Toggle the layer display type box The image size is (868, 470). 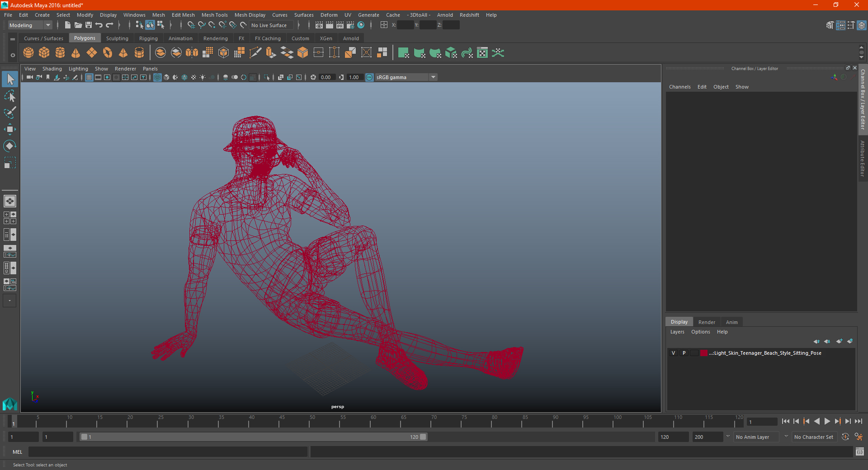click(694, 353)
